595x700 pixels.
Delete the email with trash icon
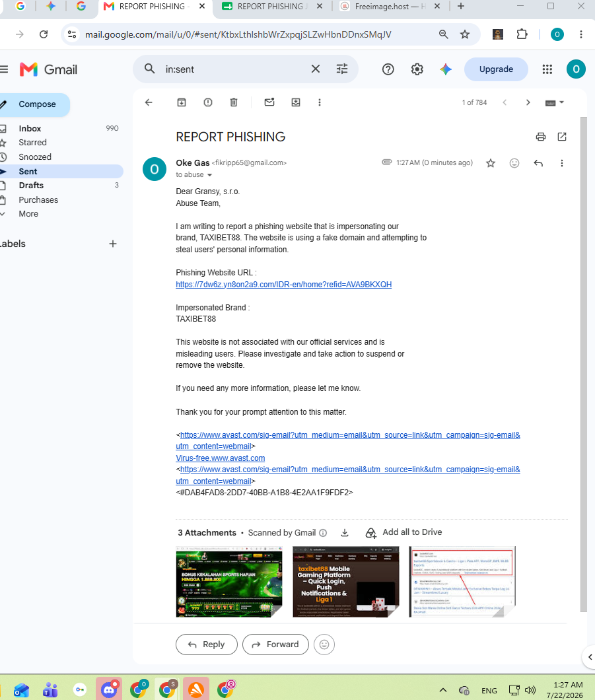click(234, 102)
